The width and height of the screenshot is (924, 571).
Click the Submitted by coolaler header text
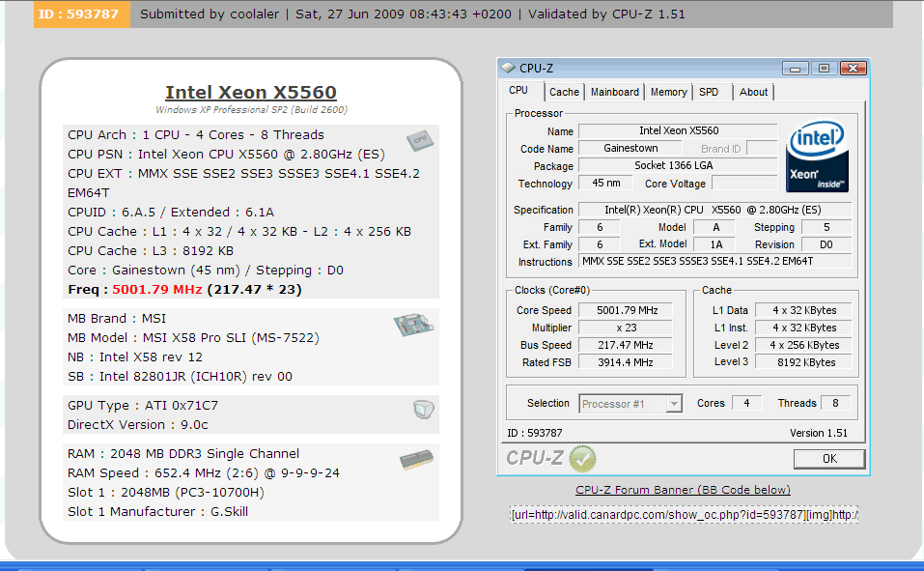pyautogui.click(x=210, y=14)
